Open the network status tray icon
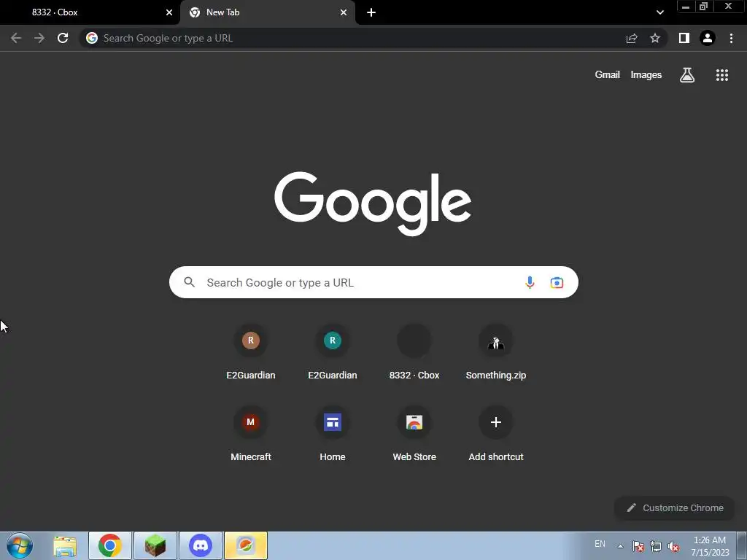Image resolution: width=747 pixels, height=560 pixels. (656, 546)
